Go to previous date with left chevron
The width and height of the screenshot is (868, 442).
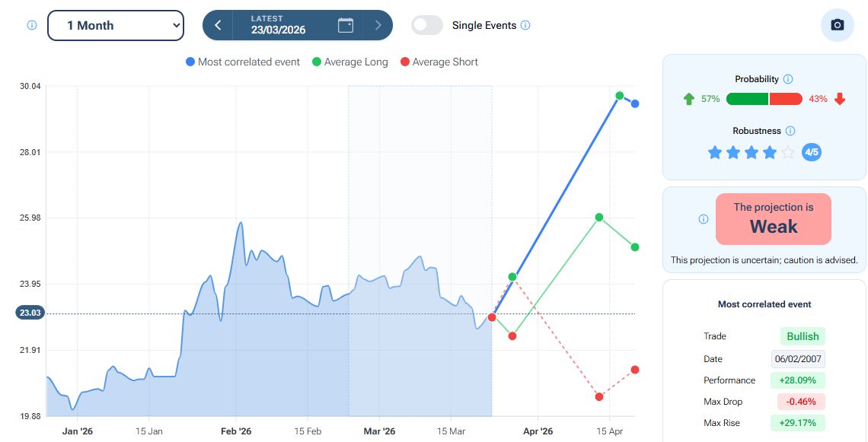tap(218, 25)
